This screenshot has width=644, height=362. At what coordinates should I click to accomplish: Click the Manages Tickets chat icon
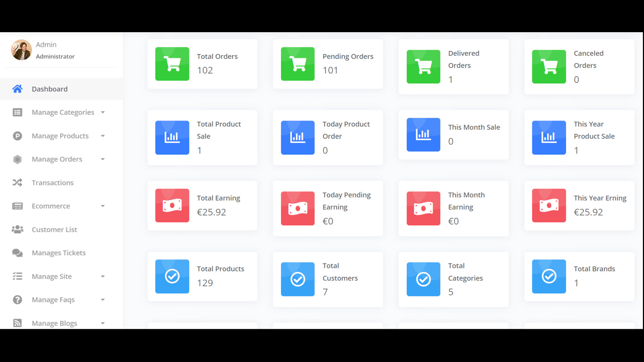pyautogui.click(x=17, y=253)
